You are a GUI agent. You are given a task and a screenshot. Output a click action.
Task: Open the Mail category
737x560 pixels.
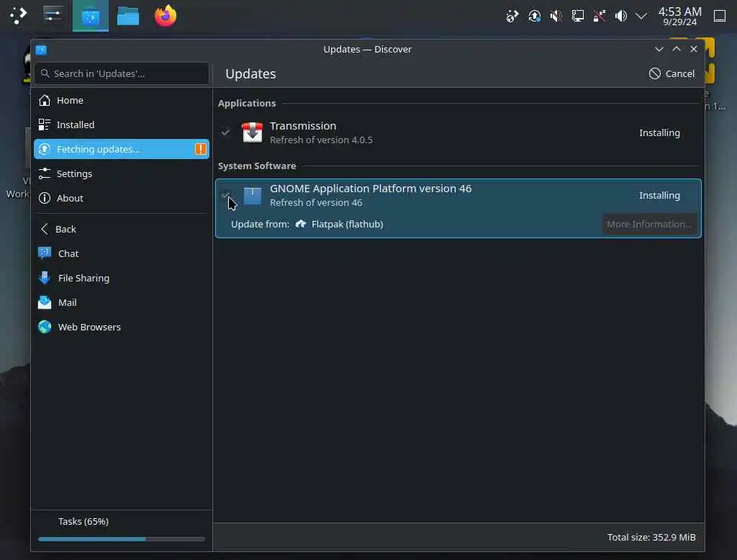tap(121, 302)
